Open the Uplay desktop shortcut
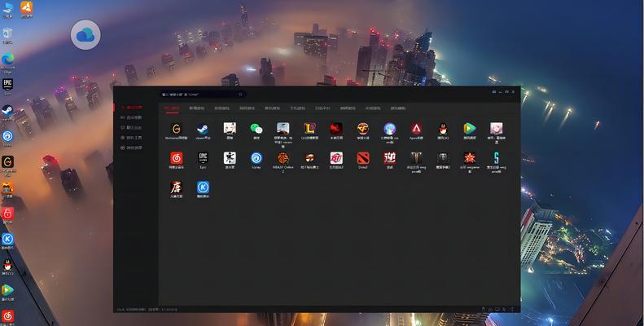Image resolution: width=644 pixels, height=326 pixels. pos(7,138)
